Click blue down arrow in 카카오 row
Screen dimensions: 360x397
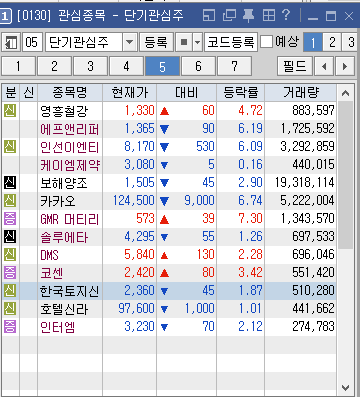pos(164,201)
